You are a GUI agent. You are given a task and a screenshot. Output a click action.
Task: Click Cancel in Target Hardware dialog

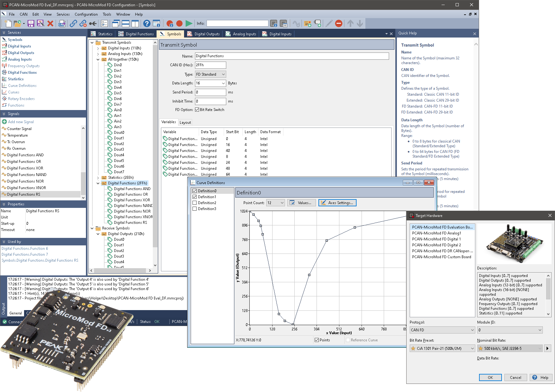pos(516,377)
